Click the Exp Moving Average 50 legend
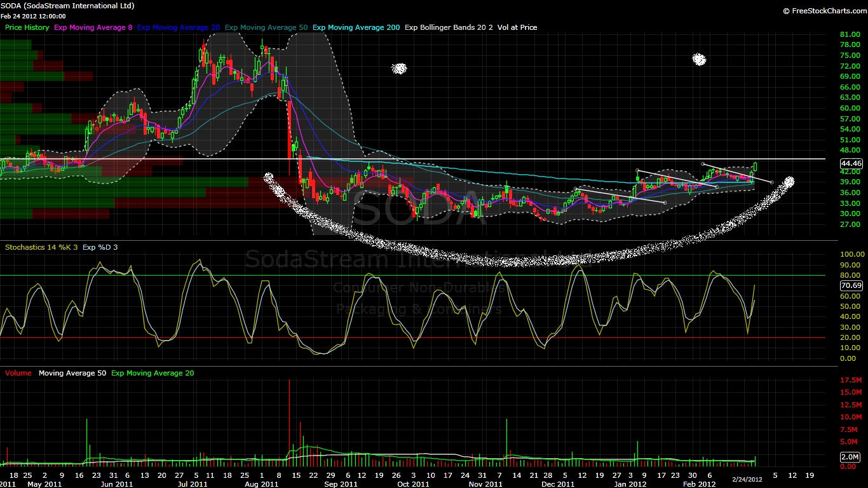Image resolution: width=868 pixels, height=488 pixels. tap(266, 27)
